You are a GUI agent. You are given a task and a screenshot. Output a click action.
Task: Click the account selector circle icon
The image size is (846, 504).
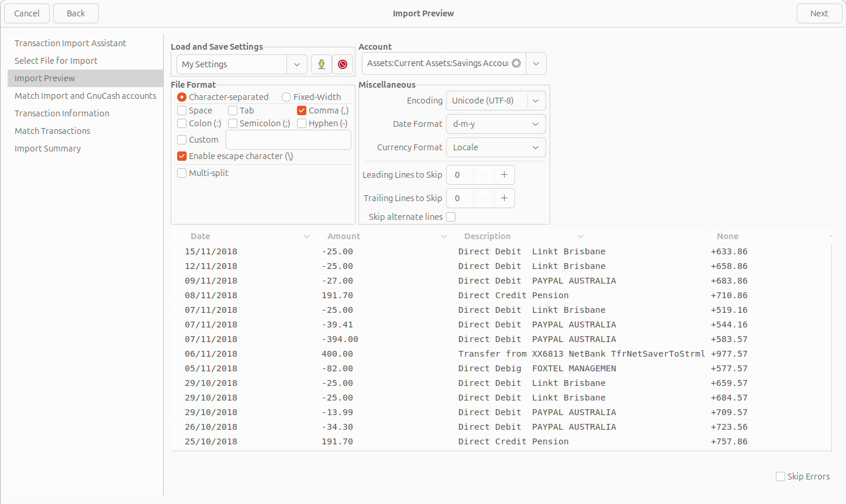pos(516,63)
